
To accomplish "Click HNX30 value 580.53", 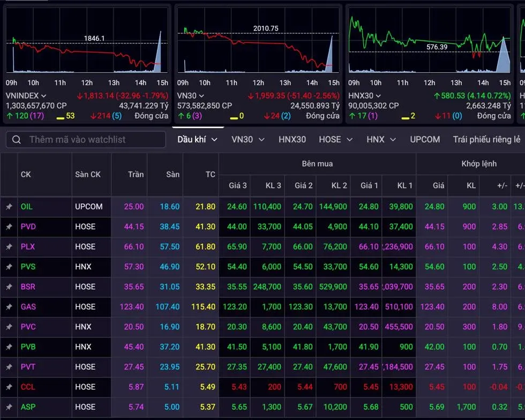I will click(453, 96).
